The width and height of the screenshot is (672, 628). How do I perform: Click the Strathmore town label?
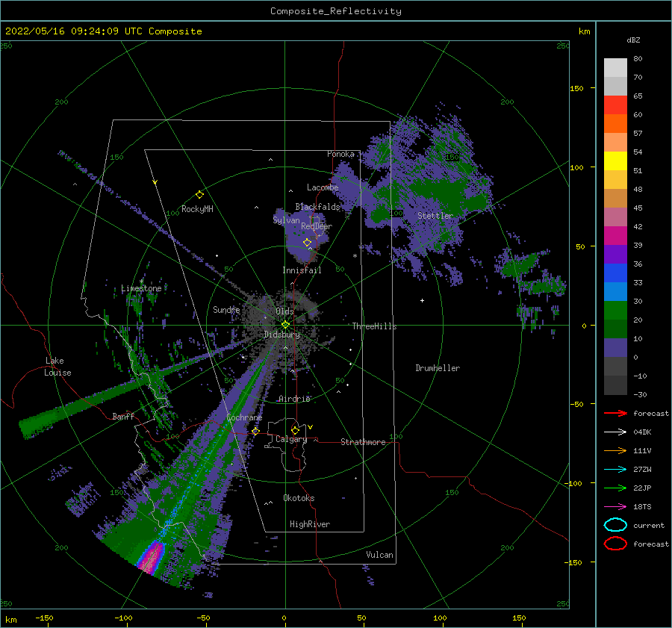(363, 442)
